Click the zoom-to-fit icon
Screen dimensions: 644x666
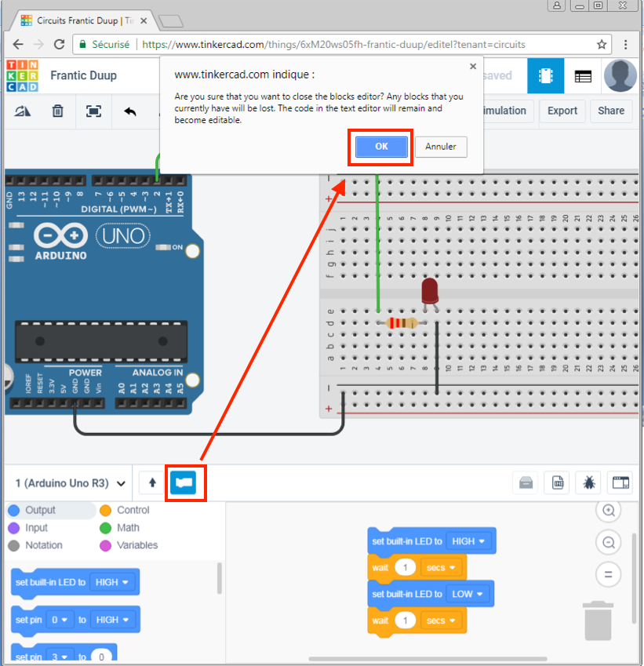click(93, 111)
